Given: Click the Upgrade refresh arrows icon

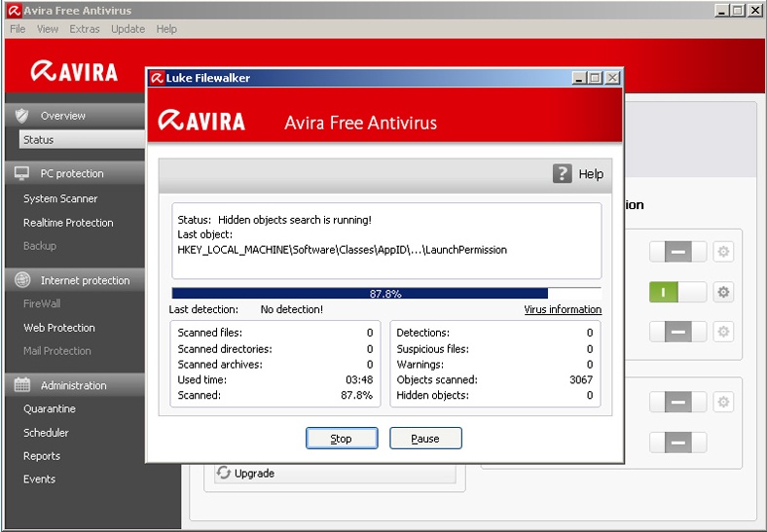Looking at the screenshot, I should pos(224,473).
